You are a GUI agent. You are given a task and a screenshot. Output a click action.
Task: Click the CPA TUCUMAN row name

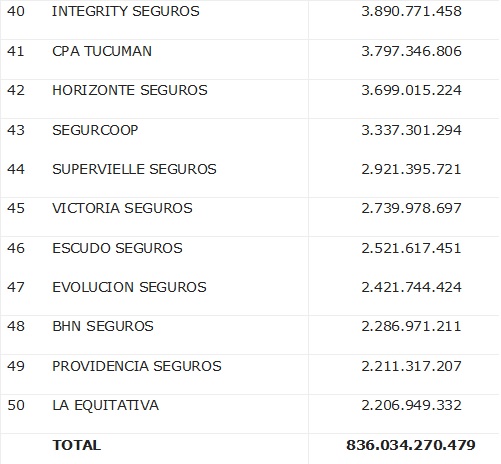[102, 51]
